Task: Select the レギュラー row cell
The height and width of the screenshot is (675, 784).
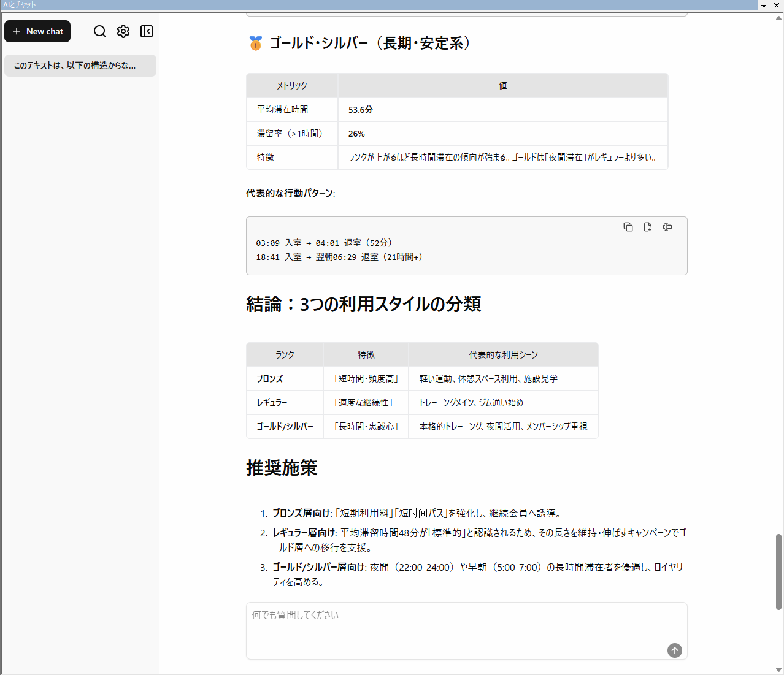Action: click(x=285, y=403)
